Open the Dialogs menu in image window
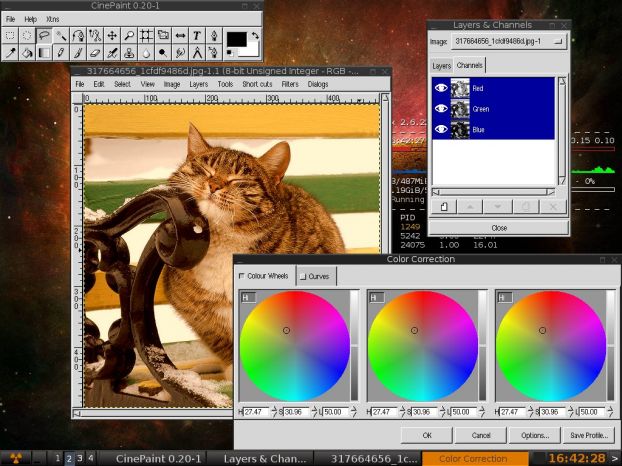 tap(318, 84)
